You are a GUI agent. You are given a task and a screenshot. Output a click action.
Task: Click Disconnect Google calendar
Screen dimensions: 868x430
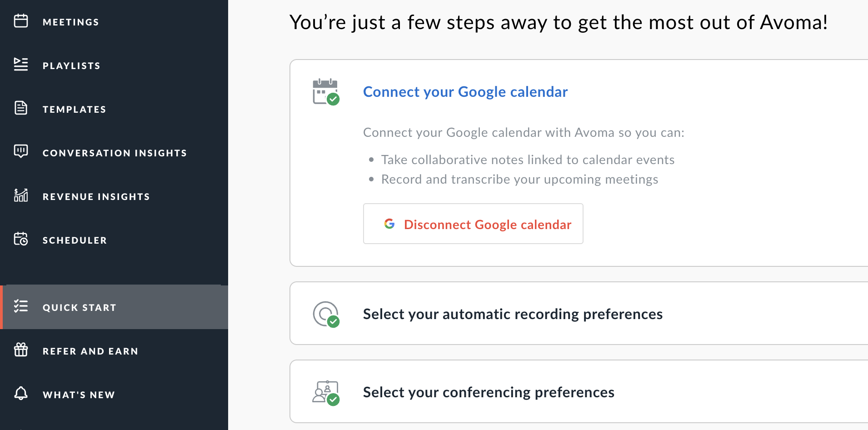click(x=473, y=224)
